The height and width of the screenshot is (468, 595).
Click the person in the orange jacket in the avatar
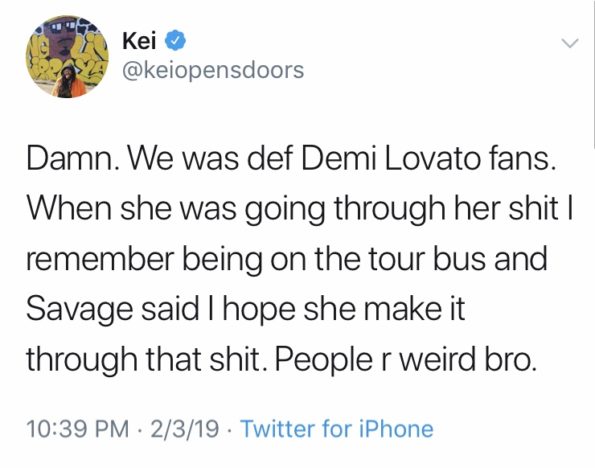(68, 82)
